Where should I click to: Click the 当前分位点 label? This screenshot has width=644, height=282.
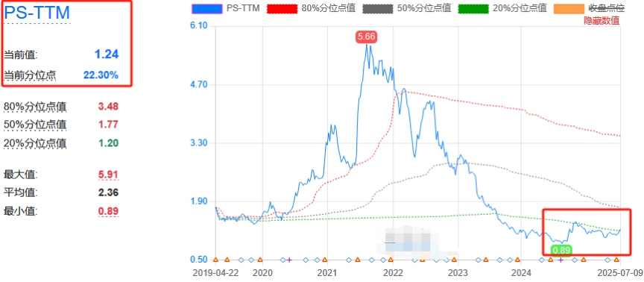pyautogui.click(x=30, y=75)
